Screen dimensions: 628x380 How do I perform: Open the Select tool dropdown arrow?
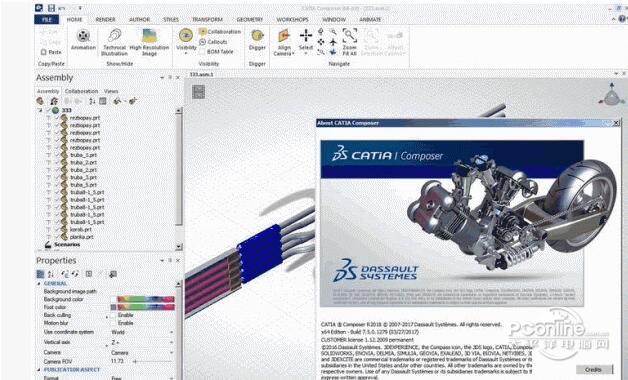pos(306,54)
